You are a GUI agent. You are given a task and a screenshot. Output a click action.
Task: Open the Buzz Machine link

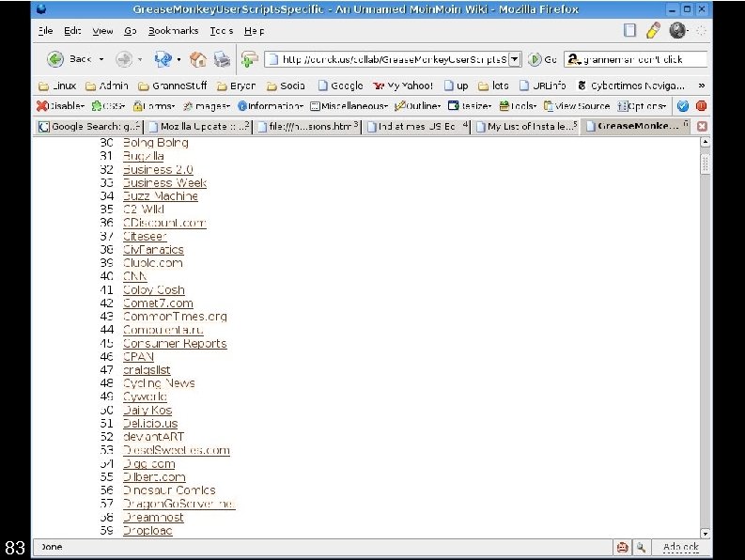[160, 196]
